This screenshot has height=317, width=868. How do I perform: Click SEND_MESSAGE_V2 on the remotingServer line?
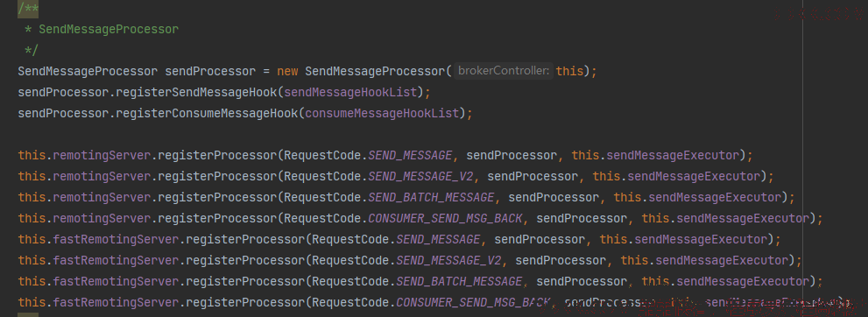420,177
